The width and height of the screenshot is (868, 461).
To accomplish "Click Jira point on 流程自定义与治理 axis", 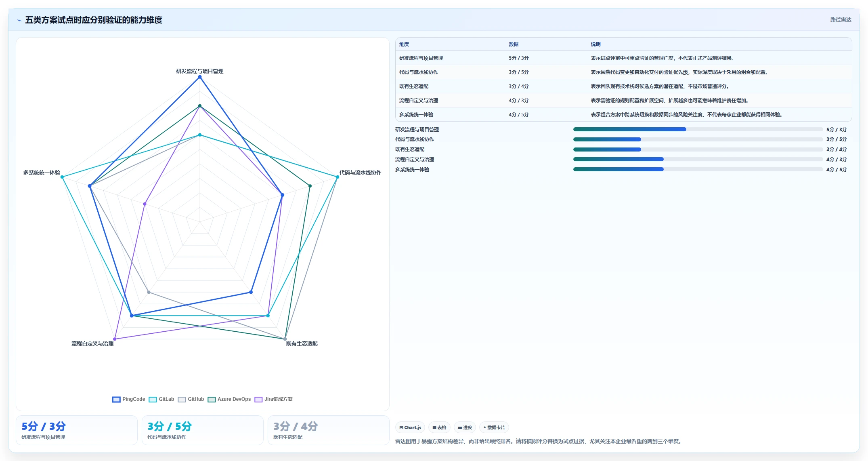I will tap(115, 339).
